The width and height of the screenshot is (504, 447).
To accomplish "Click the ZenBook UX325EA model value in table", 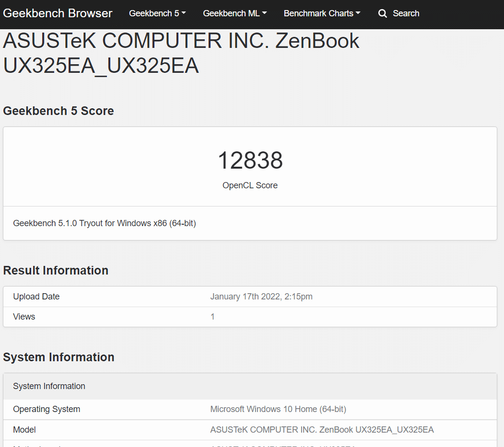I will (322, 430).
